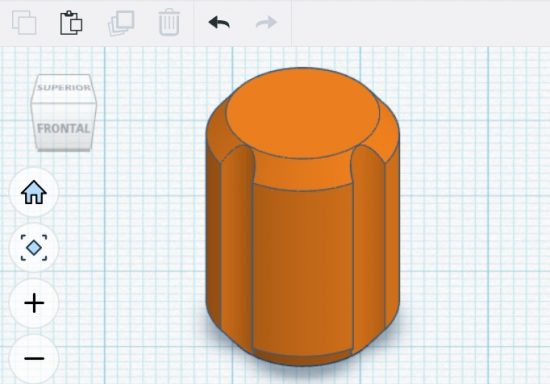Select the SUPERIOR face of view cube
Image resolution: width=550 pixels, height=384 pixels.
[x=63, y=88]
